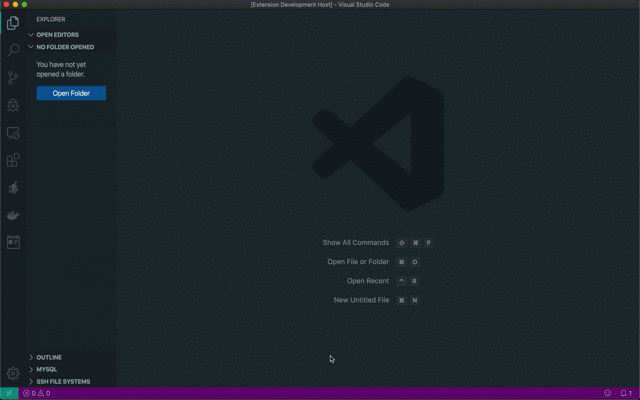Viewport: 640px width, 400px height.
Task: Click the errors and warnings count
Action: click(37, 393)
